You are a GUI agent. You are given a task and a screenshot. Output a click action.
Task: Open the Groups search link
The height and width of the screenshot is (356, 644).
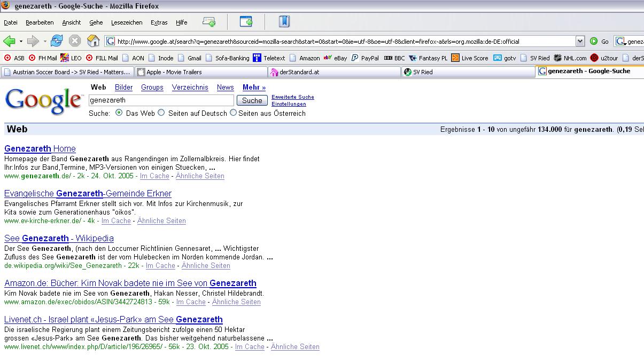click(x=152, y=88)
